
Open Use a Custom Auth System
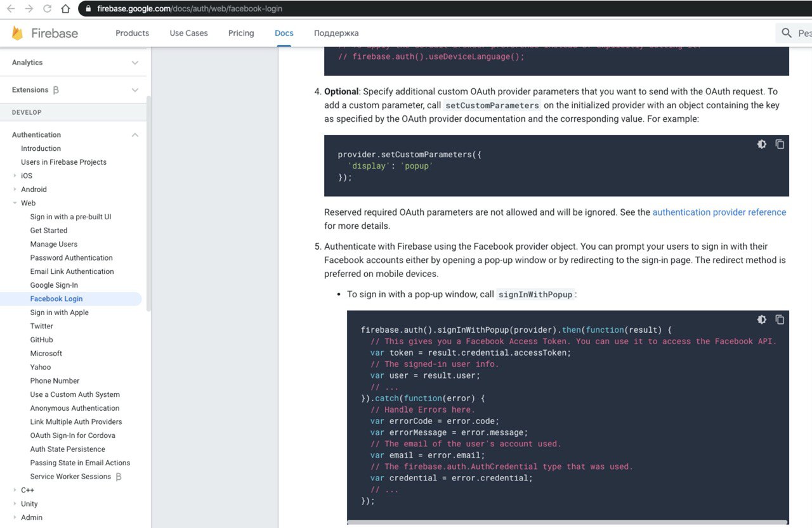pos(75,394)
